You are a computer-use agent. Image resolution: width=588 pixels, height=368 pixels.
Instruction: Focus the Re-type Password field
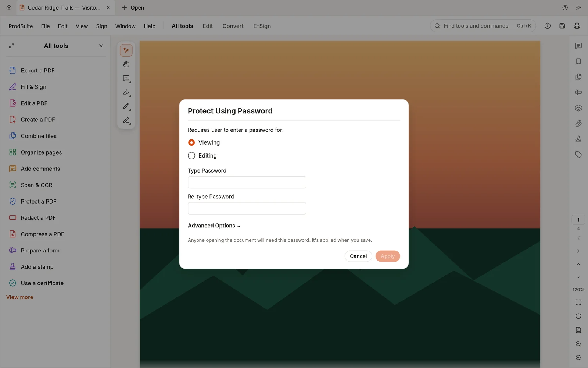pyautogui.click(x=247, y=208)
